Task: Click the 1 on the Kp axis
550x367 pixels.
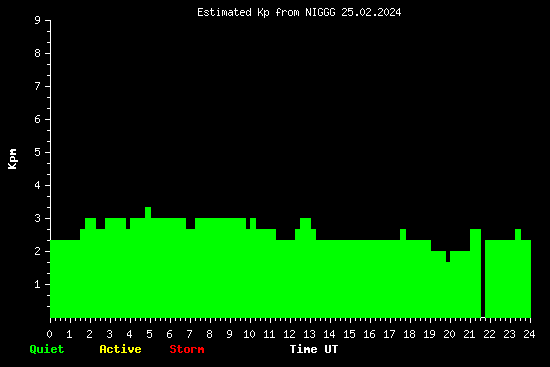Action: coord(38,284)
